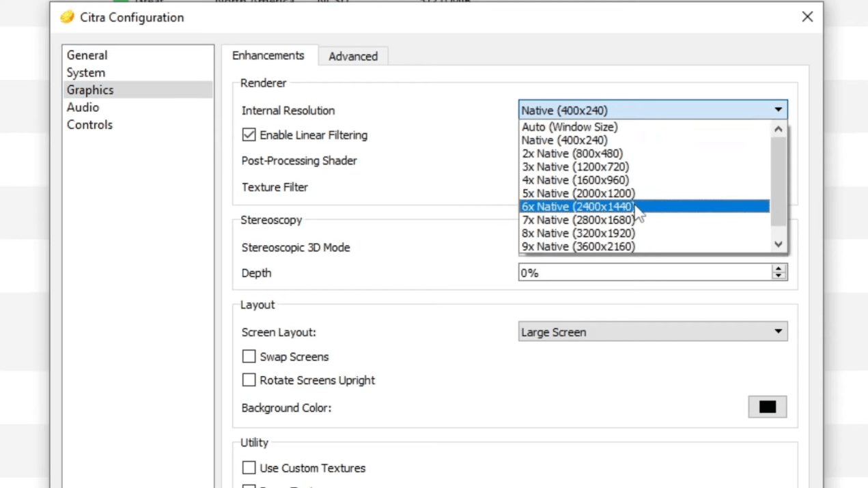Click the resolution list scroll-up arrow
Image resolution: width=868 pixels, height=488 pixels.
tap(779, 128)
